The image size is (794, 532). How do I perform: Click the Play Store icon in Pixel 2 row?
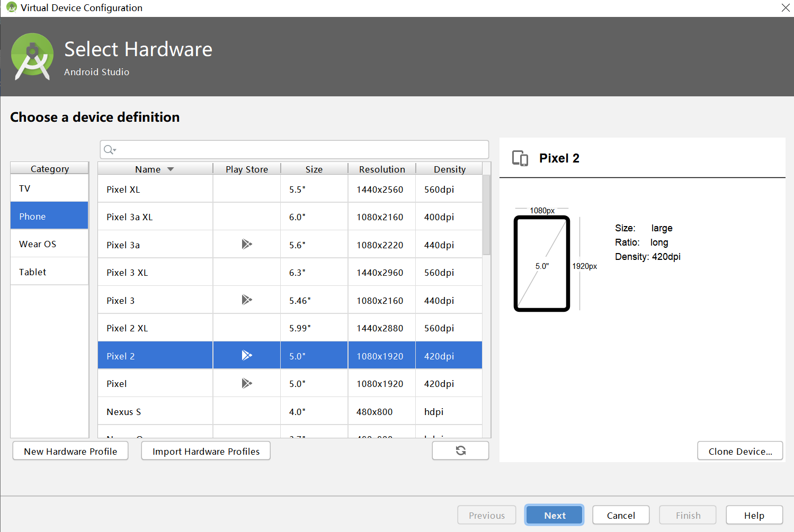247,355
